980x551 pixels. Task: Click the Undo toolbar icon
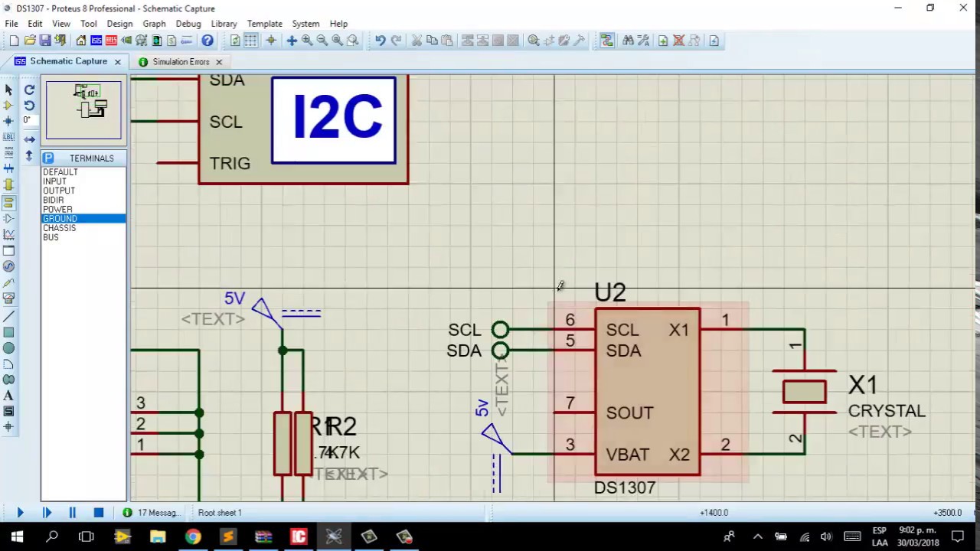click(x=380, y=41)
